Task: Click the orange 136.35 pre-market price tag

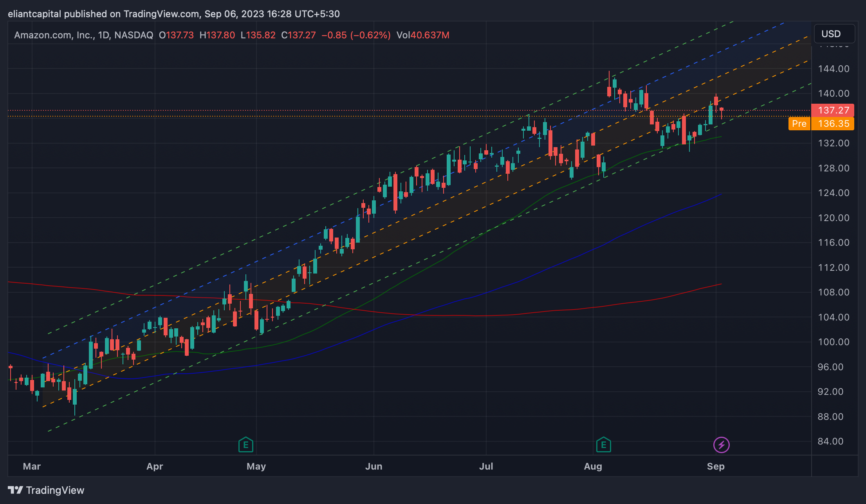Action: click(x=833, y=124)
